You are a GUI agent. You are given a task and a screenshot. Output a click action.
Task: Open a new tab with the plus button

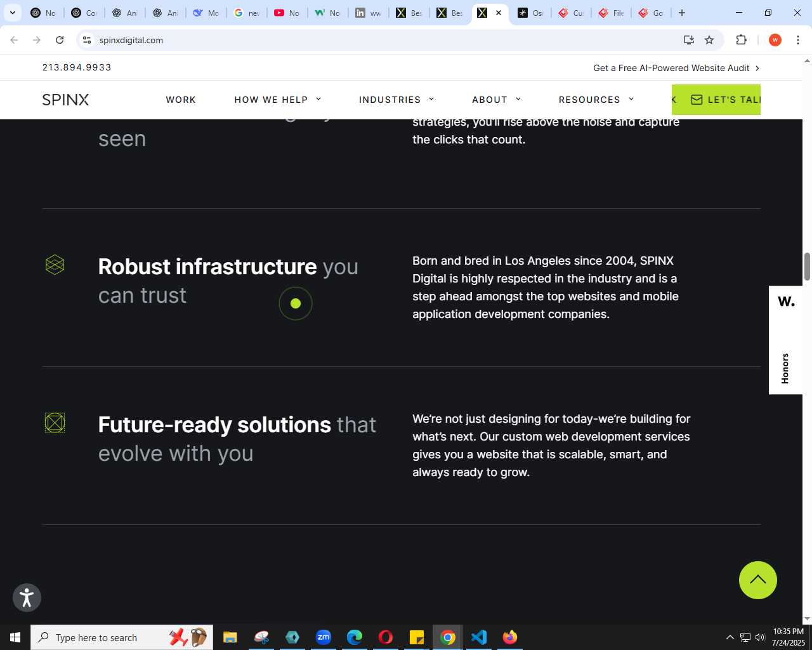click(x=682, y=13)
